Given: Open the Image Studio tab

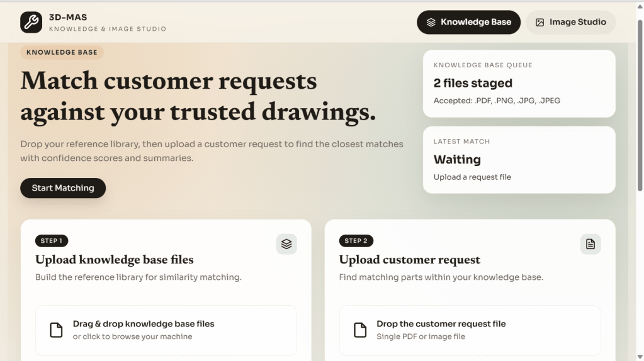Looking at the screenshot, I should pyautogui.click(x=570, y=22).
